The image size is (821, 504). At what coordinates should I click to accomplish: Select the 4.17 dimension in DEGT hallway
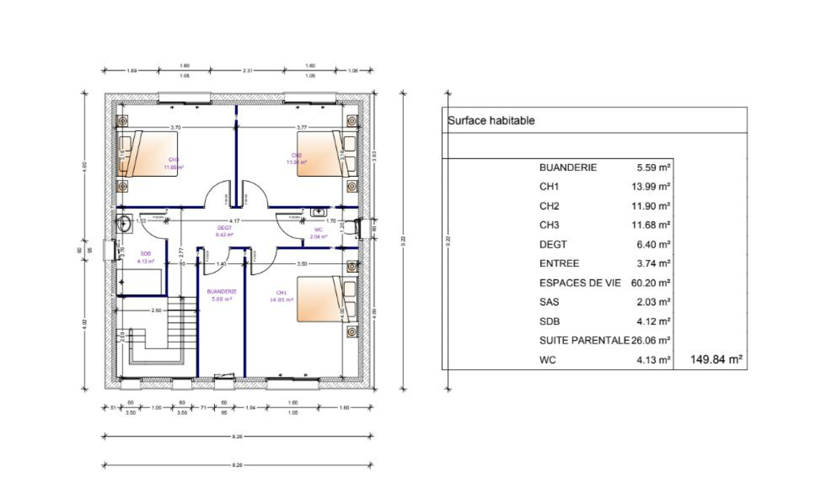[234, 221]
